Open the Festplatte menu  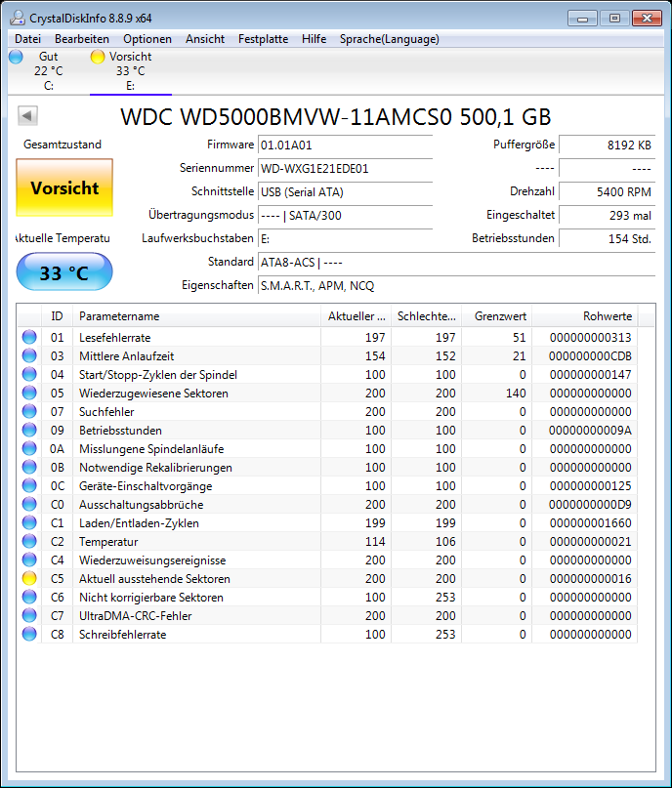263,39
